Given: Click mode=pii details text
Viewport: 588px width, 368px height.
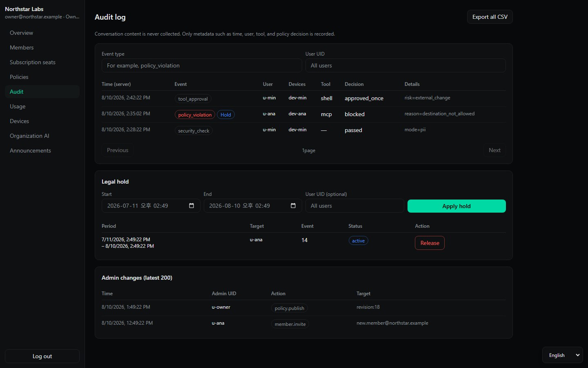Looking at the screenshot, I should (415, 130).
